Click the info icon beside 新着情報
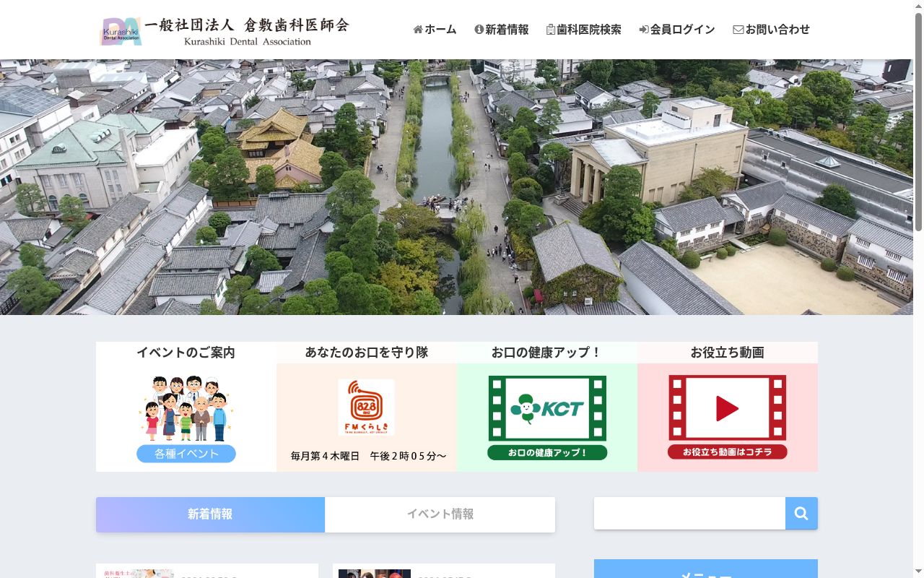 click(479, 30)
